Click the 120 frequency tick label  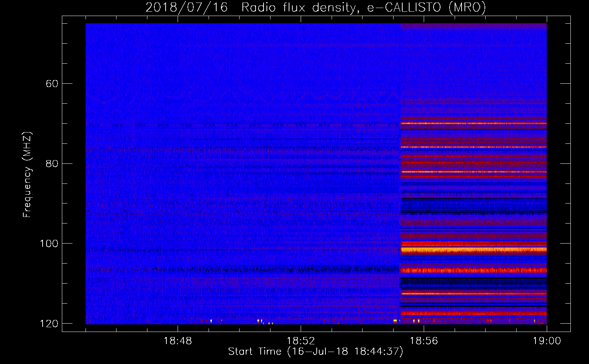[x=49, y=324]
